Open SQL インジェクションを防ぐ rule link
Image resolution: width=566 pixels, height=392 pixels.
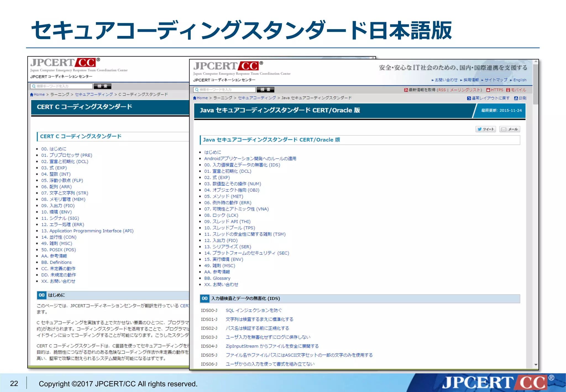click(254, 310)
